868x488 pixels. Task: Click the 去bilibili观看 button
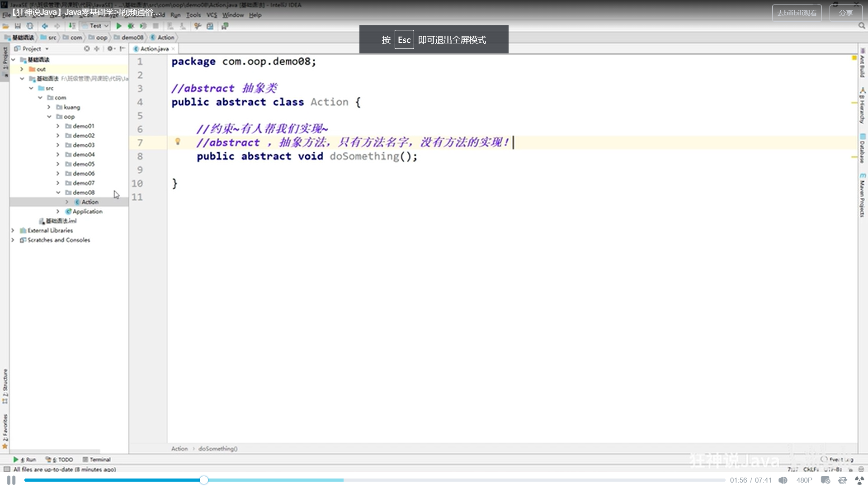tap(797, 13)
